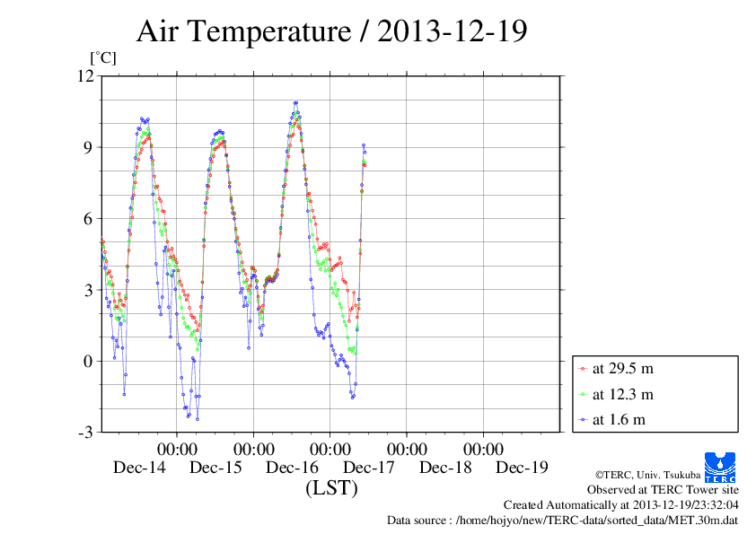Select the 'at 12.3 m' legend label
This screenshot has width=756, height=534.
(622, 394)
